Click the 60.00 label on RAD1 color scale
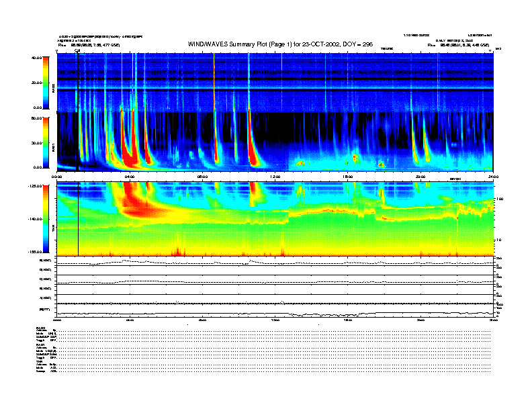 (x=36, y=118)
